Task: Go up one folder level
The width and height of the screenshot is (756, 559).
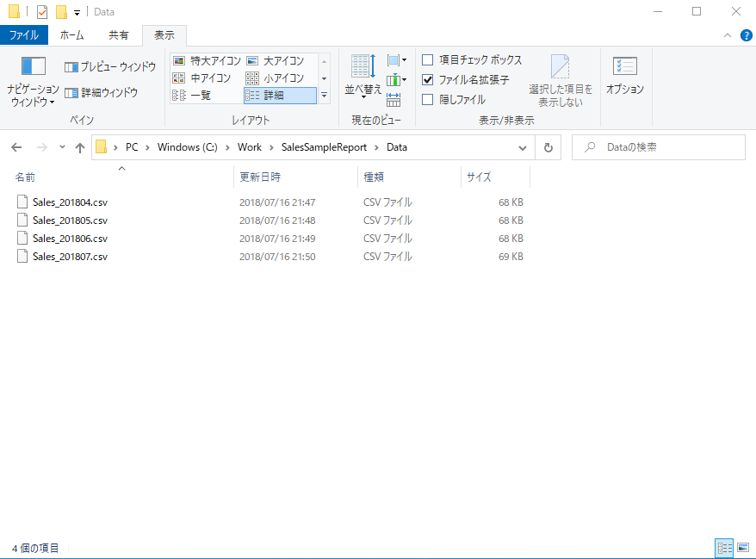Action: [80, 147]
